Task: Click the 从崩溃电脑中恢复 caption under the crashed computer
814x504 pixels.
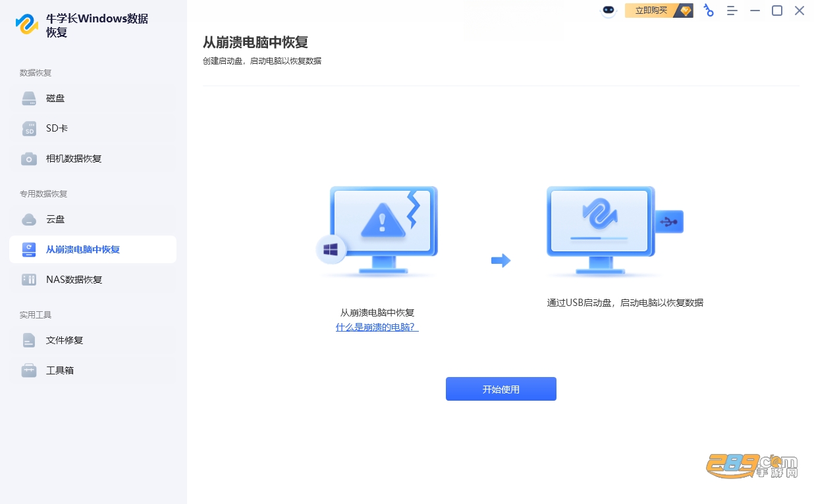Action: point(377,313)
